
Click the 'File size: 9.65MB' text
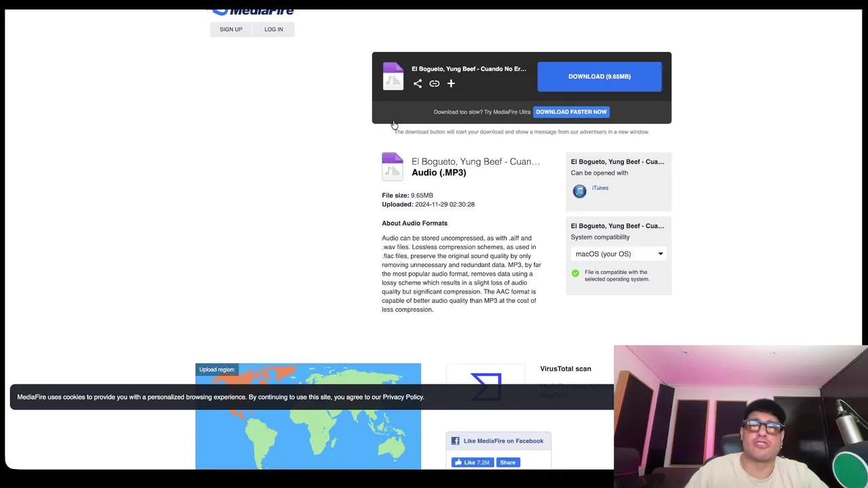(408, 195)
